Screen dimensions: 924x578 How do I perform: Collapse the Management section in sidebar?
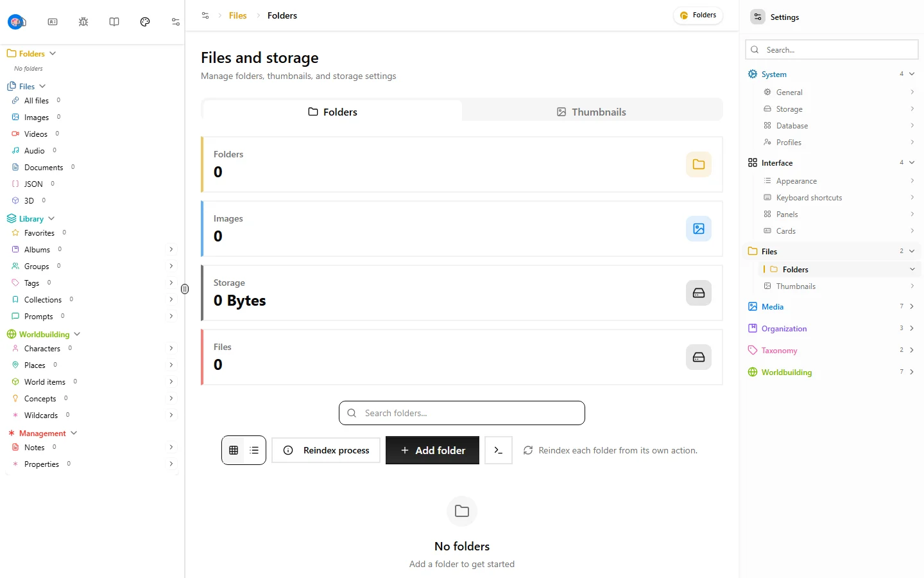(74, 433)
